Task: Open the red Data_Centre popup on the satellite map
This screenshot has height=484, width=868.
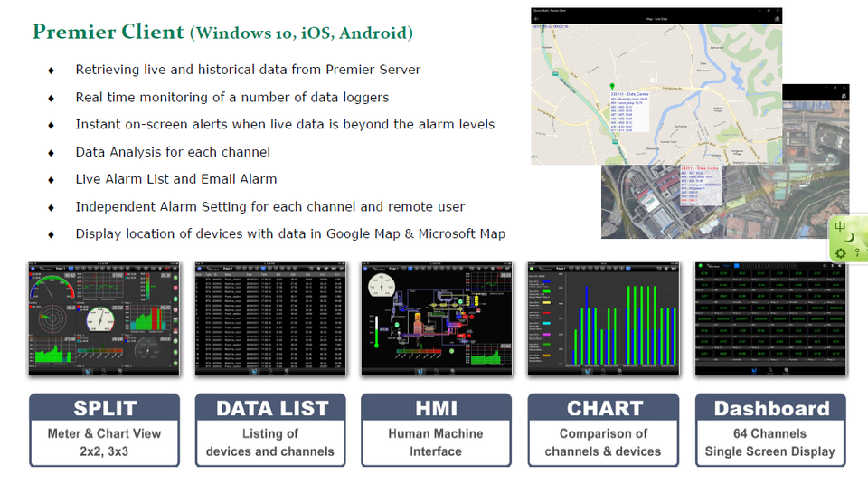Action: (x=701, y=185)
